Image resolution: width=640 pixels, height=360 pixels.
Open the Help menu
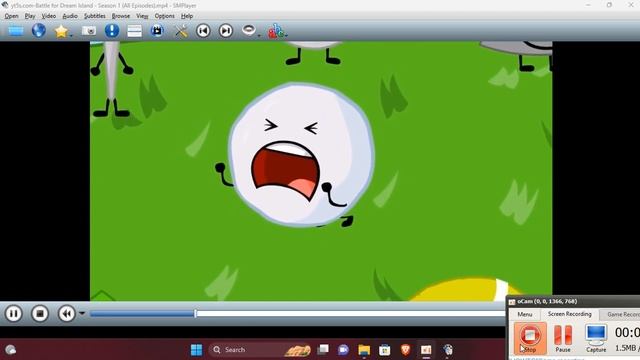point(187,16)
